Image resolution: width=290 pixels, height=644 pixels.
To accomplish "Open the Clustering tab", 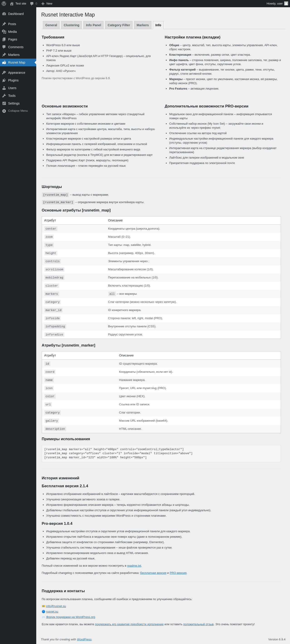I will point(71,25).
